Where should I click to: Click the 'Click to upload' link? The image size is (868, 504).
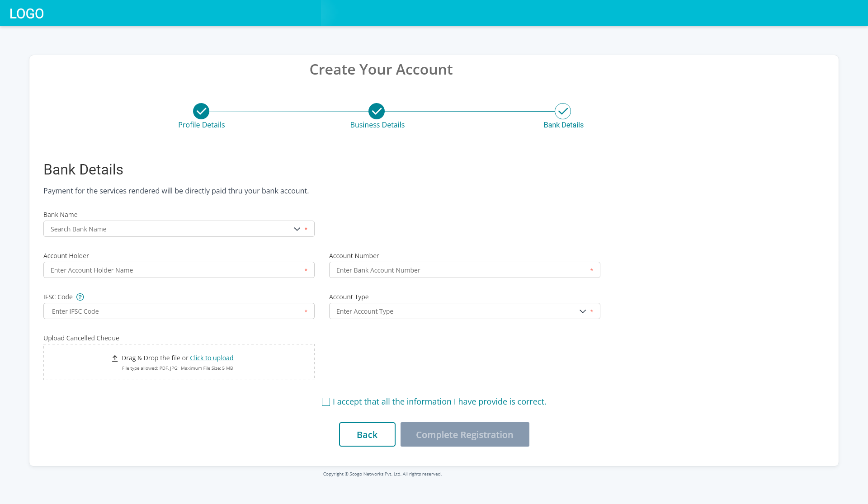coord(212,358)
